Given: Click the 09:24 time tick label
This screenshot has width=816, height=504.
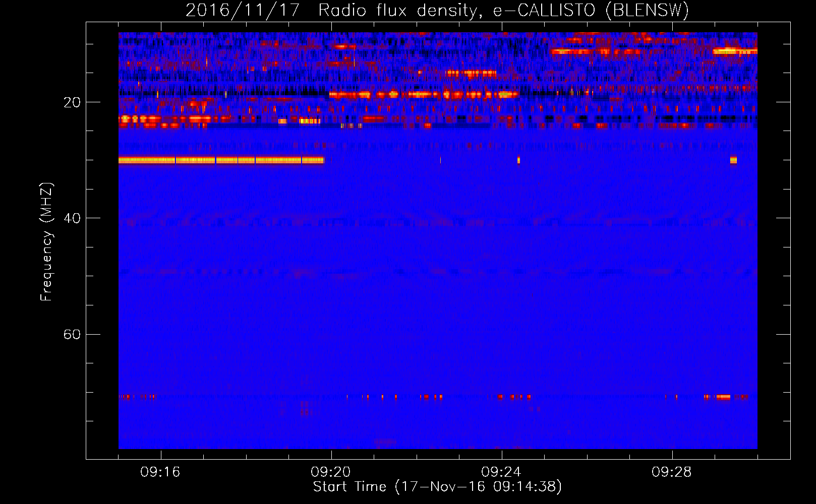Looking at the screenshot, I should [x=501, y=472].
